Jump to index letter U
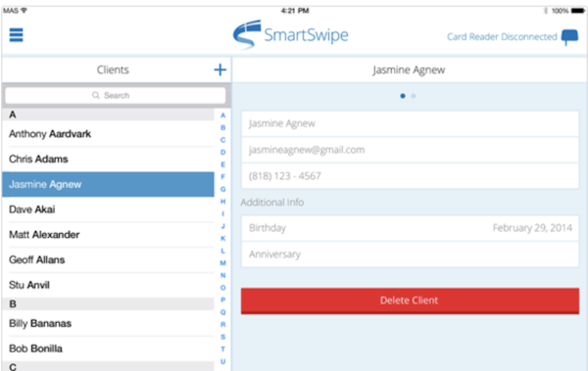Screen dimensions: 588x371 click(222, 361)
